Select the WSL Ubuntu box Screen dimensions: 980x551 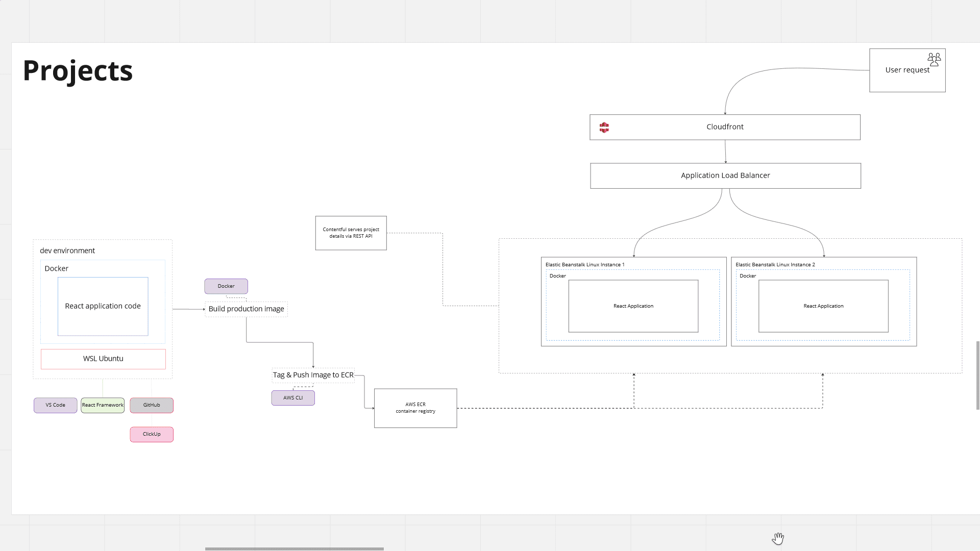point(103,359)
